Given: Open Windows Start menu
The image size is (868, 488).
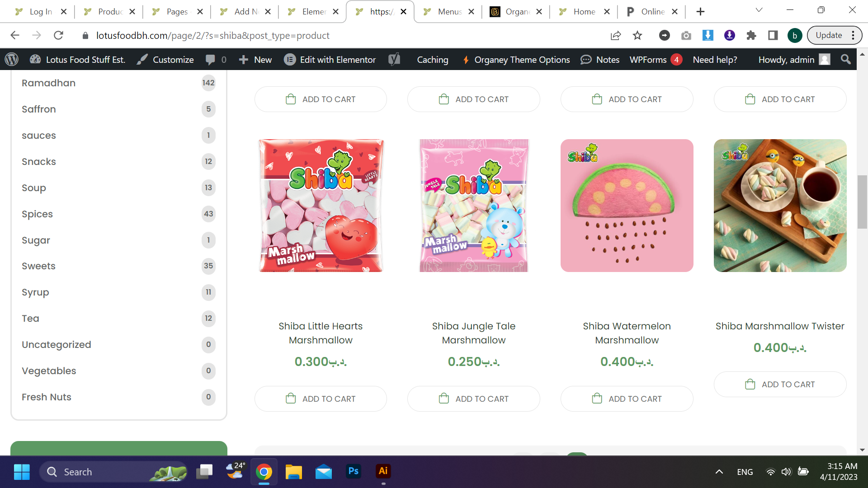Looking at the screenshot, I should [22, 472].
